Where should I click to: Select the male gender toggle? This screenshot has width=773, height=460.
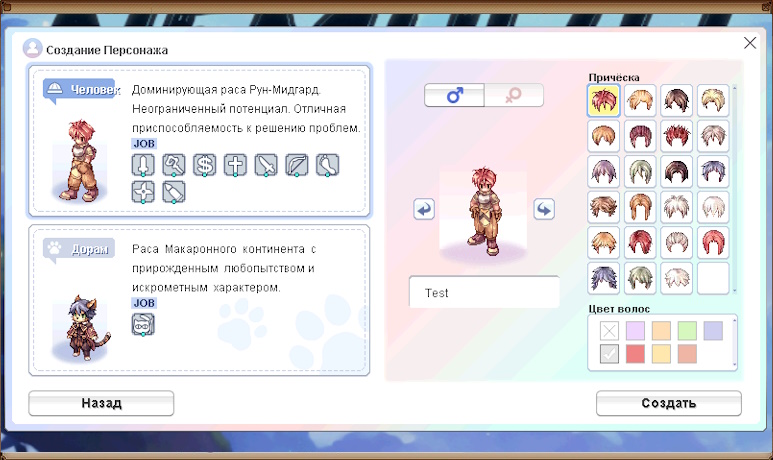(455, 95)
